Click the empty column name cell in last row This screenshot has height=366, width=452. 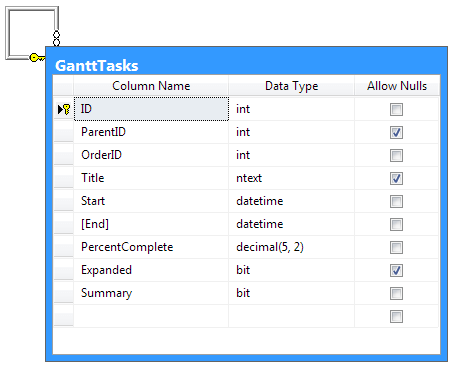coord(151,316)
